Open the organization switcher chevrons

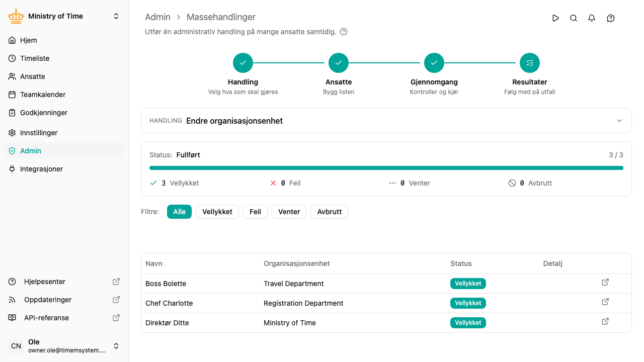116,16
